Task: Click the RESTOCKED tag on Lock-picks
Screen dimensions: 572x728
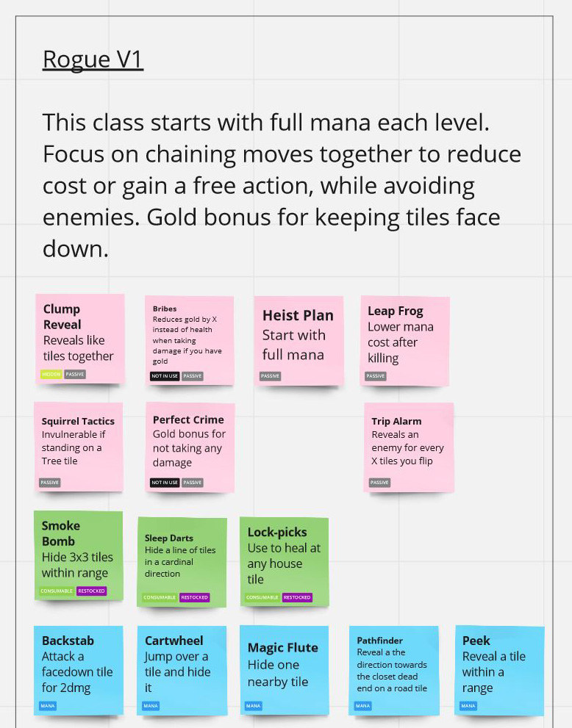Action: pos(297,597)
